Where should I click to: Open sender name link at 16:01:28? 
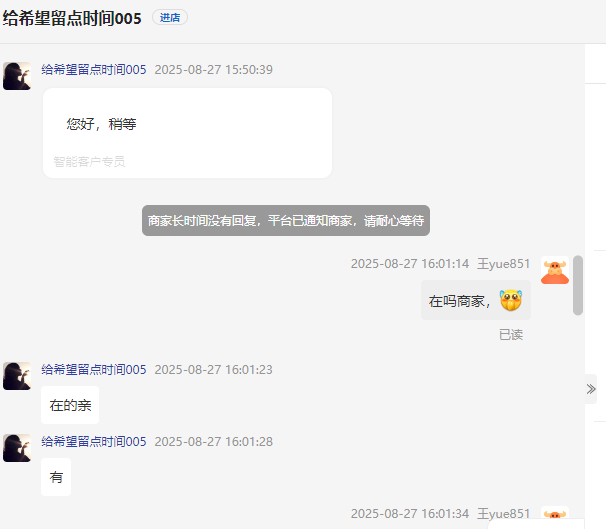[94, 442]
